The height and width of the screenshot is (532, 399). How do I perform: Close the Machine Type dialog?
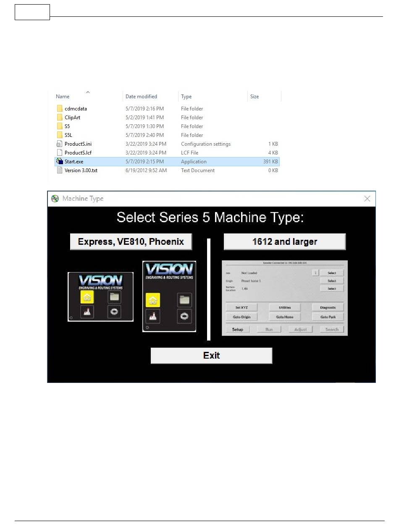(367, 199)
